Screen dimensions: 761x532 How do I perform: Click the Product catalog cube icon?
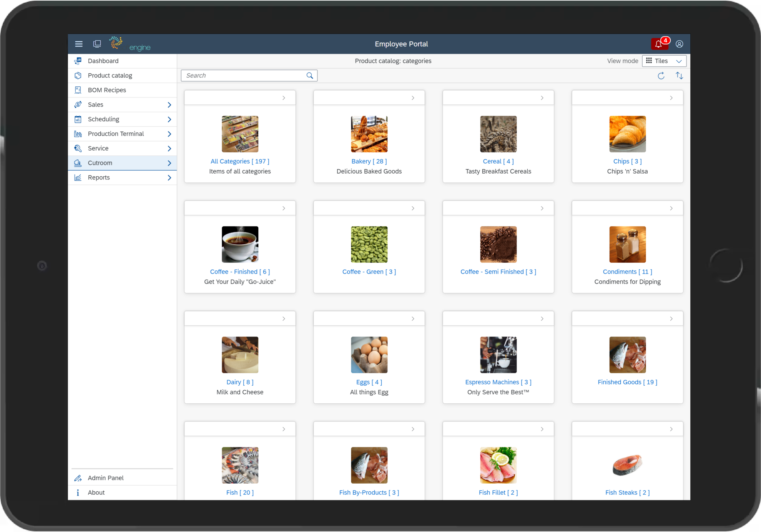pos(78,75)
